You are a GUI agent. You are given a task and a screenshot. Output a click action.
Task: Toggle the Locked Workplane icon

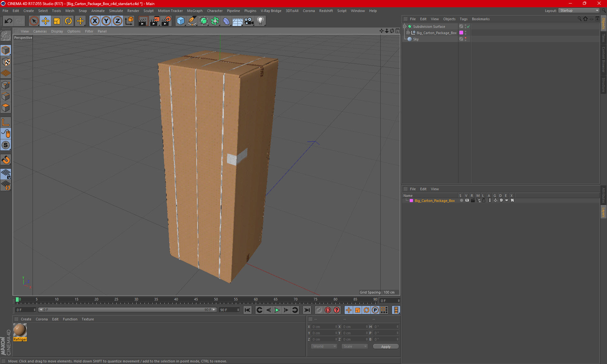coord(6,174)
